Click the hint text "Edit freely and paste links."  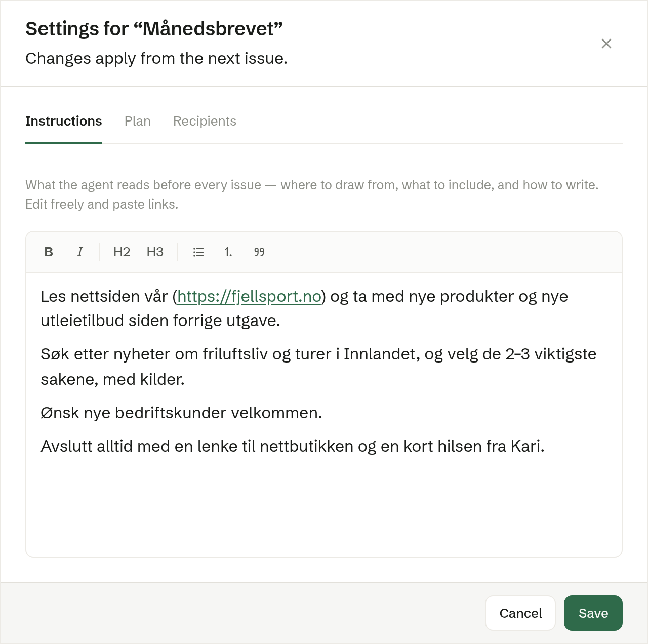point(102,204)
